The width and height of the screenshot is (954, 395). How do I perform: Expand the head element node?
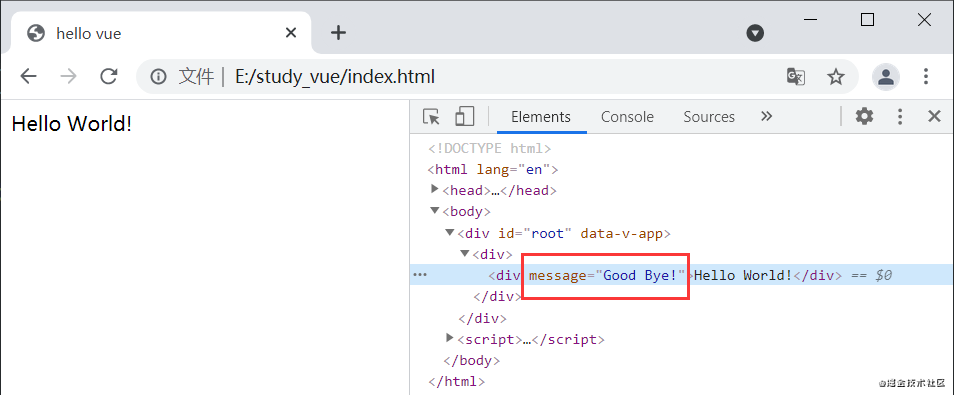click(434, 189)
